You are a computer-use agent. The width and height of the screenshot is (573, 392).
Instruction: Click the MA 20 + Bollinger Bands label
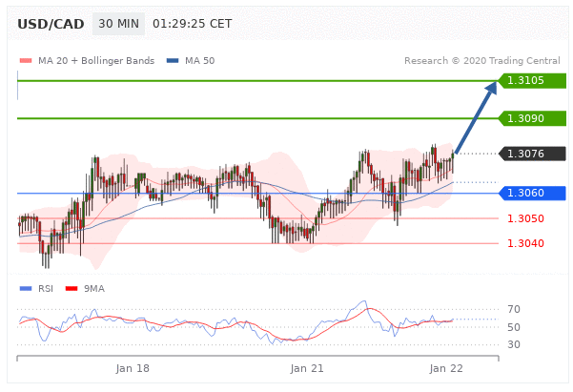[x=96, y=61]
